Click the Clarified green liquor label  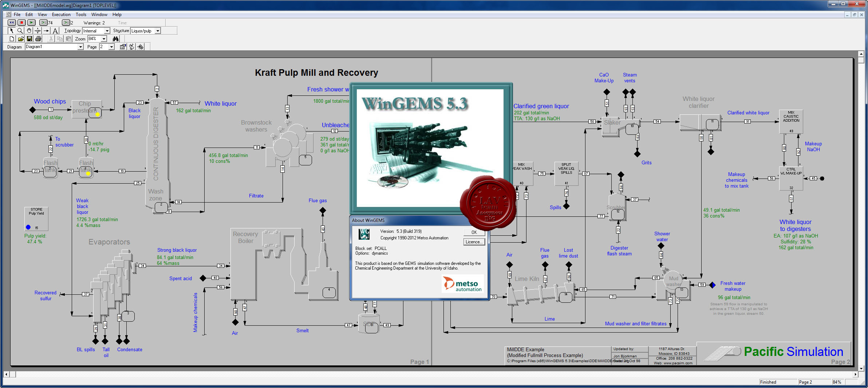click(541, 106)
